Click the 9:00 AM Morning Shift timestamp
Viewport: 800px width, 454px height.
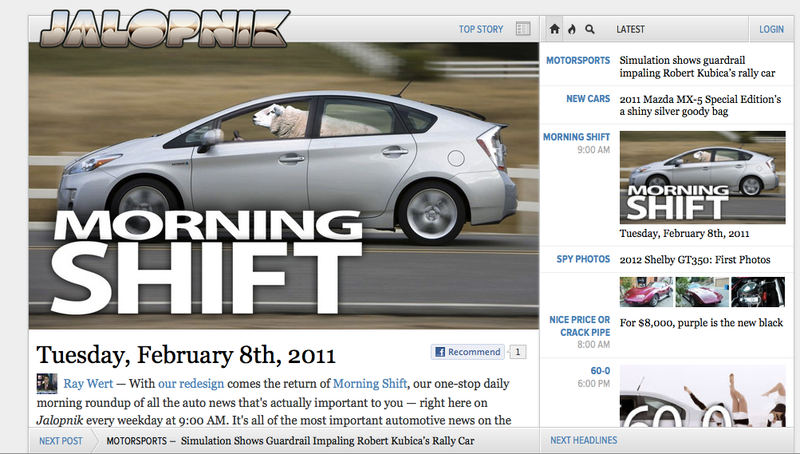pyautogui.click(x=593, y=150)
